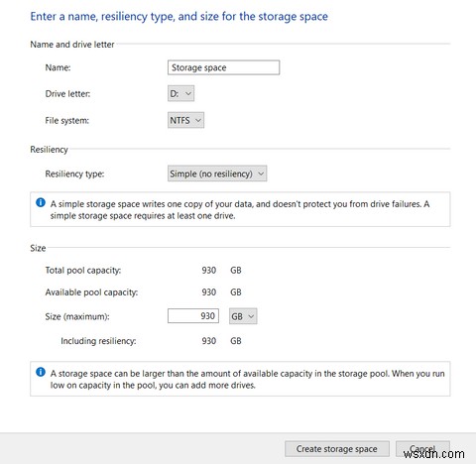Screen dimensions: 476x464
Task: Click the chevron next to GB unit
Action: click(251, 316)
